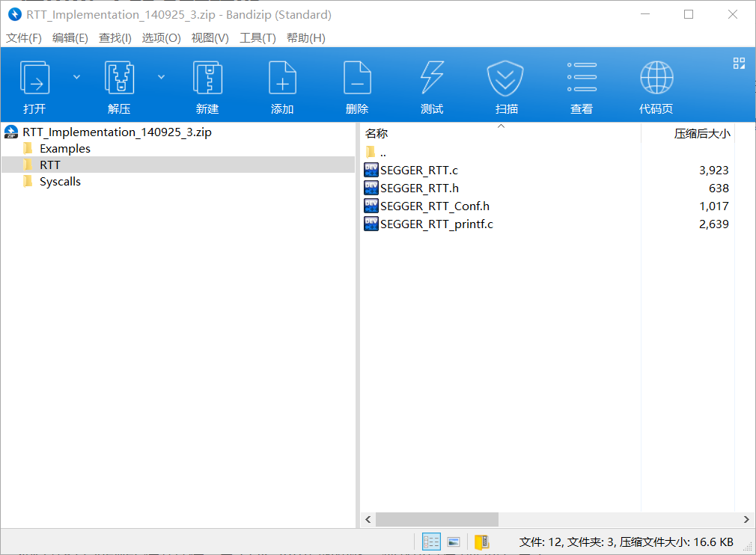Expand the Extract (解压) dropdown arrow
Image resolution: width=756 pixels, height=555 pixels.
point(162,77)
